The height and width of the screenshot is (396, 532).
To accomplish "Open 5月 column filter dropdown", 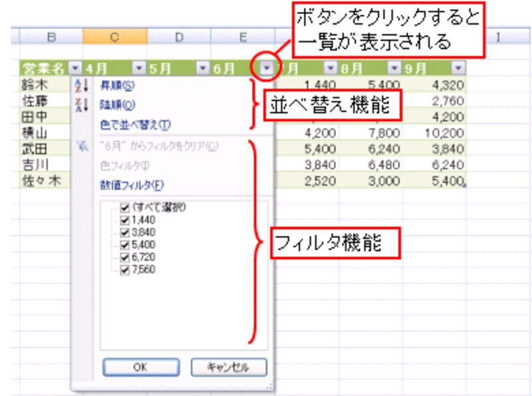I will [203, 69].
